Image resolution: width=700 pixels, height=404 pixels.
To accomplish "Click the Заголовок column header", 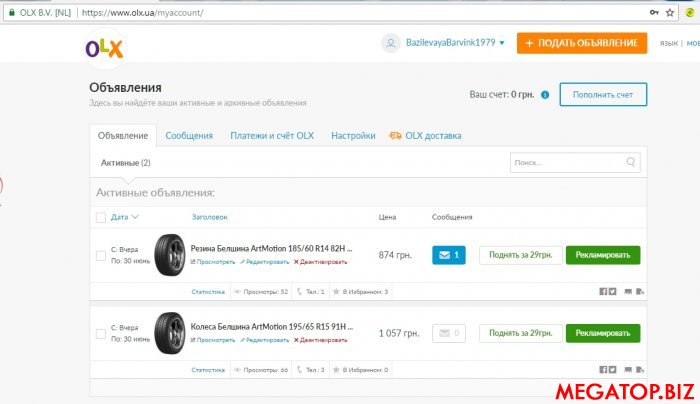I will tap(209, 217).
